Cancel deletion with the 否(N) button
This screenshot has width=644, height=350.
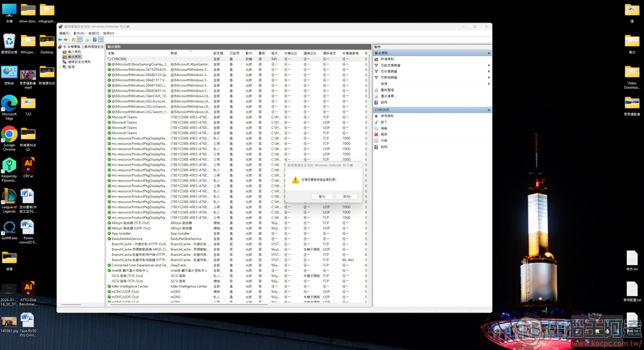346,197
